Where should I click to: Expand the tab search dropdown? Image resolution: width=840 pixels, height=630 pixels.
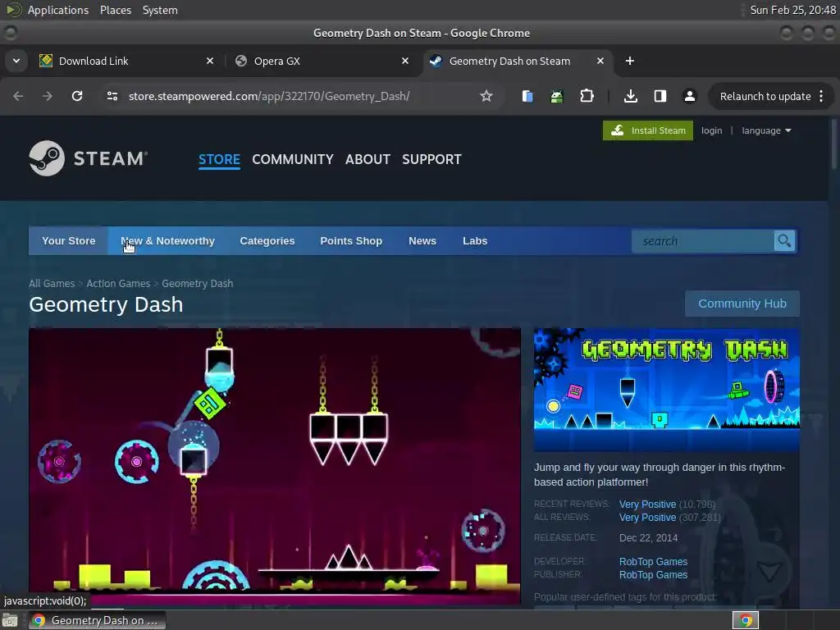16,61
